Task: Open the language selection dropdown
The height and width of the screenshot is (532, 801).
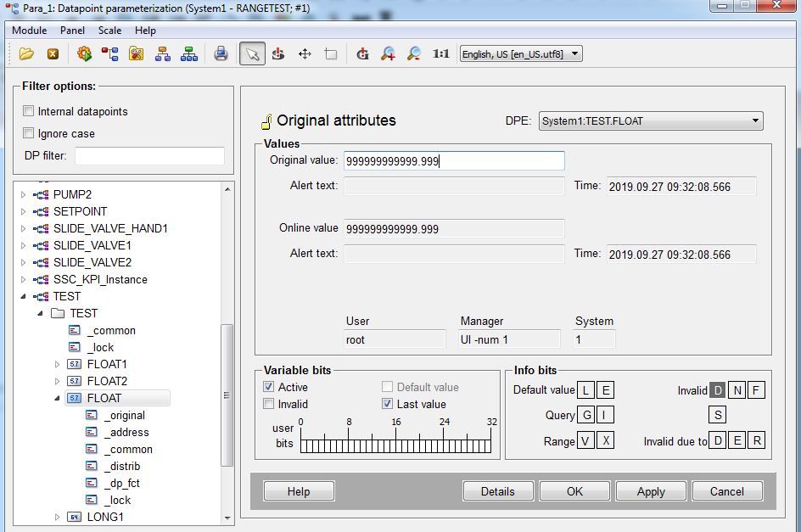Action: [x=521, y=53]
